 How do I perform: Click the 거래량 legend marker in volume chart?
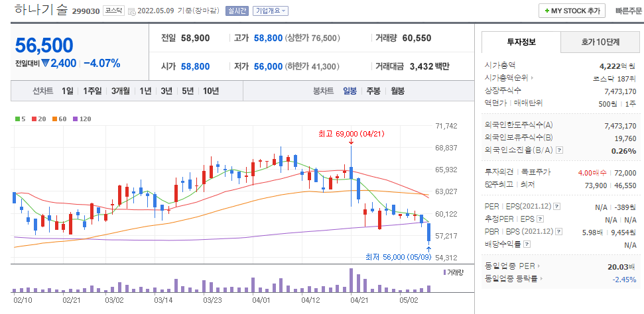point(445,272)
